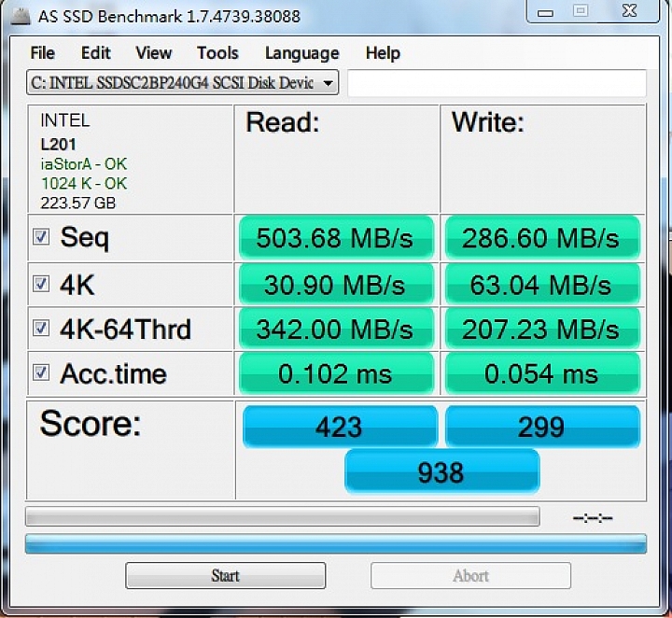
Task: Click the Read: column header
Action: coord(283,122)
